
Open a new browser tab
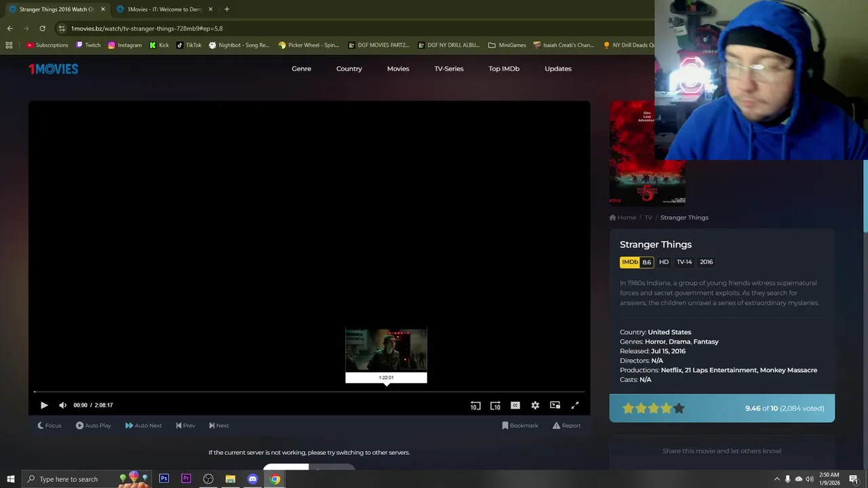tap(226, 9)
